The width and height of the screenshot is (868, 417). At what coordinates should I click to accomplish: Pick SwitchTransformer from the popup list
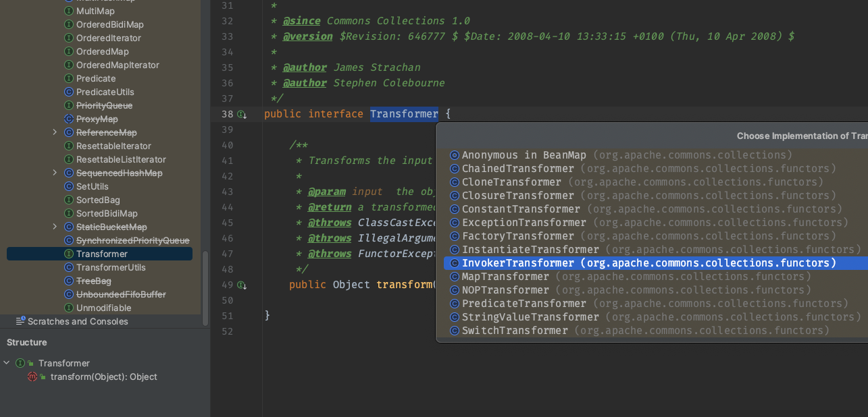[x=515, y=331]
